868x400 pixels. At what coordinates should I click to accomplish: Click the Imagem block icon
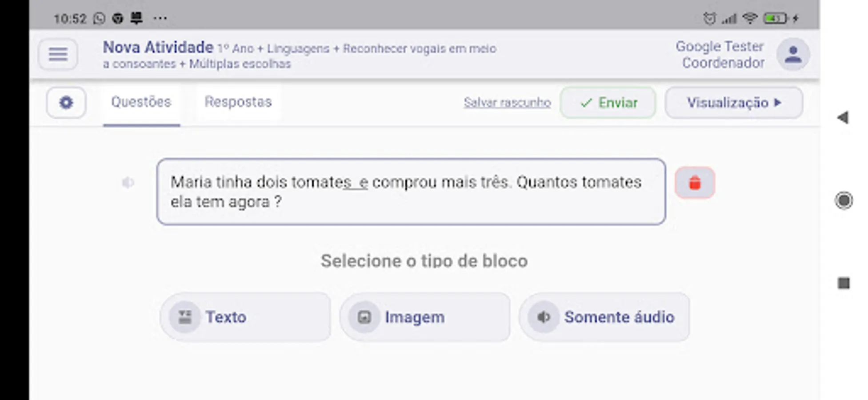tap(364, 317)
